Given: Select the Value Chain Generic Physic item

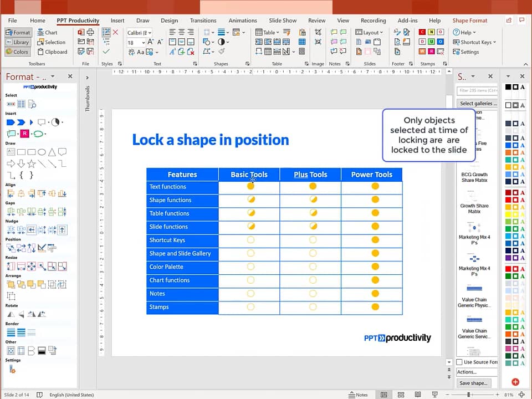Looking at the screenshot, I should 474,296.
